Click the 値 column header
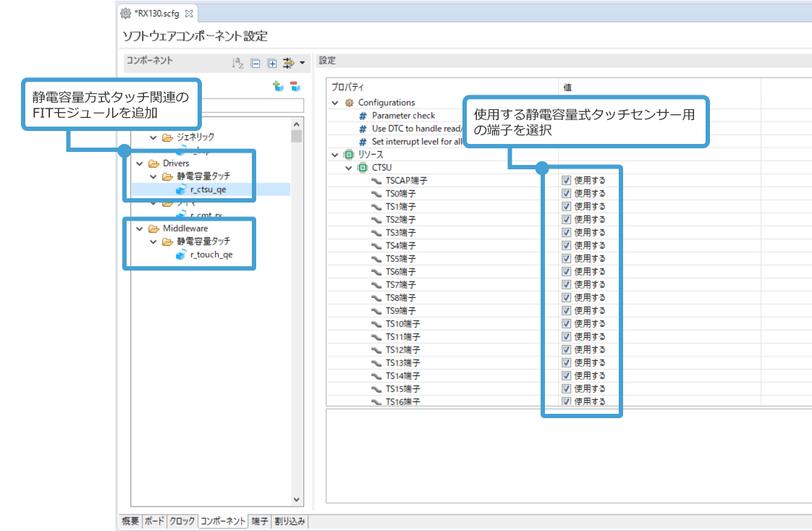 [568, 87]
